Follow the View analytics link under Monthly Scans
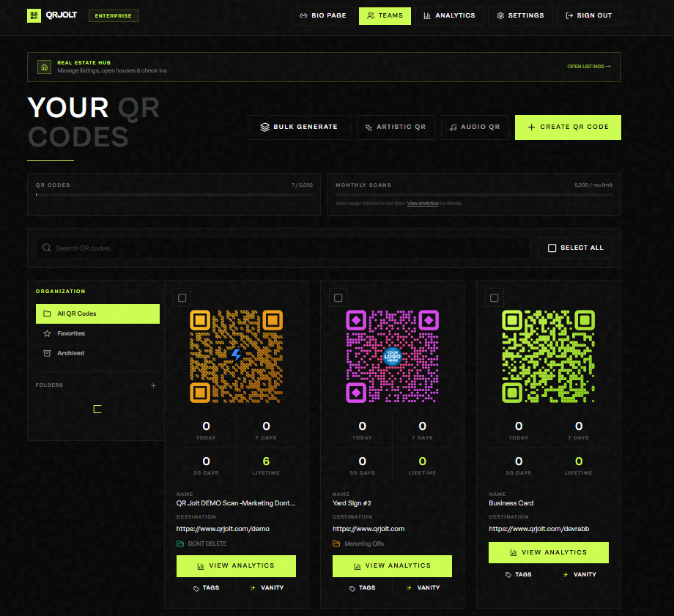 click(x=423, y=204)
